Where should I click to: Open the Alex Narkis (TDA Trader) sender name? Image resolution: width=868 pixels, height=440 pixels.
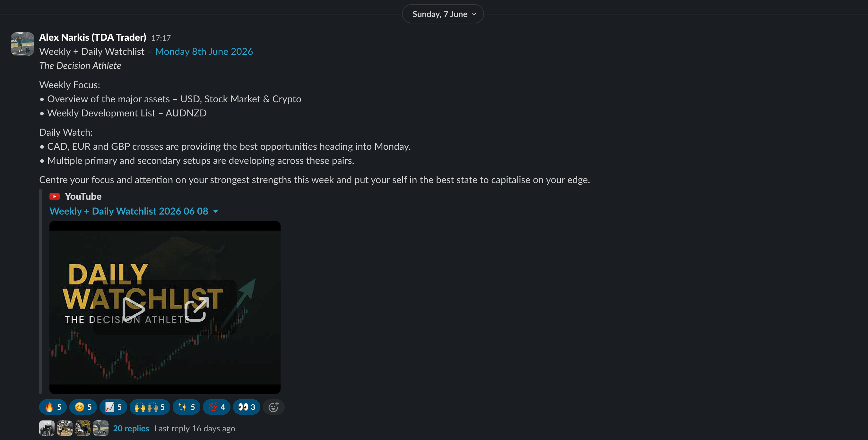[x=93, y=38]
